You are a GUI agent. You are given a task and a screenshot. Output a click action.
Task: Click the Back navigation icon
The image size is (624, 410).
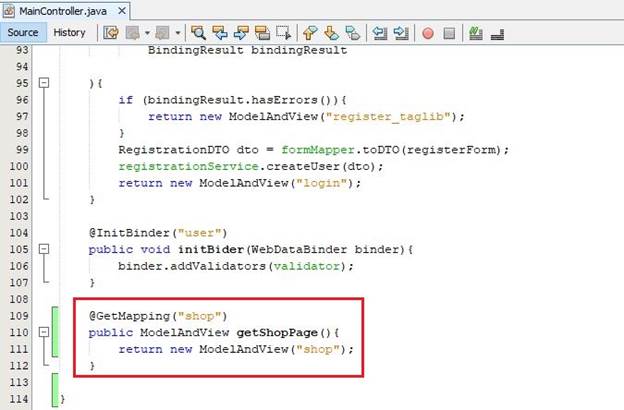coord(133,33)
